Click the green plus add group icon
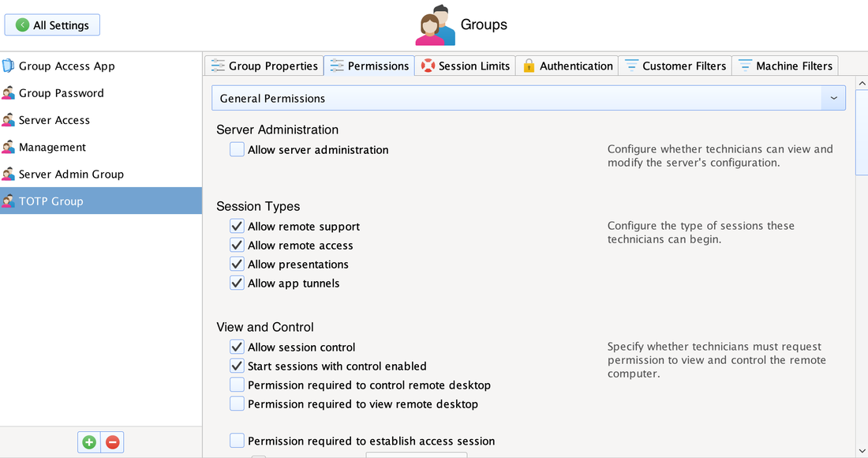 (x=89, y=442)
